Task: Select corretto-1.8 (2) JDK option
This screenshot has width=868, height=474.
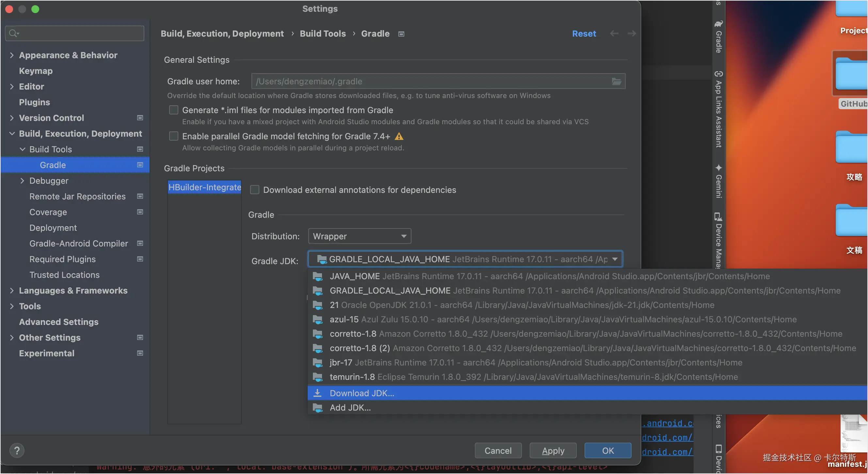Action: (x=588, y=348)
